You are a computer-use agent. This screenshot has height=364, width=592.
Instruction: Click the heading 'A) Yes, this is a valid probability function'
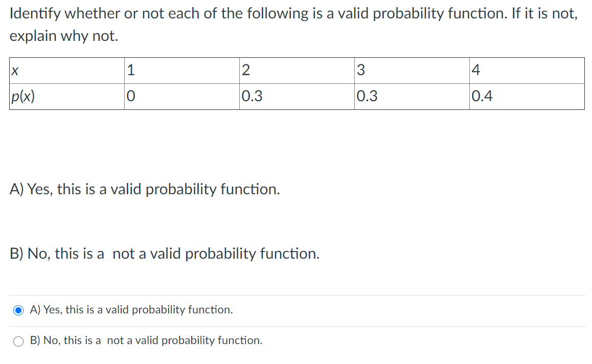(x=145, y=189)
